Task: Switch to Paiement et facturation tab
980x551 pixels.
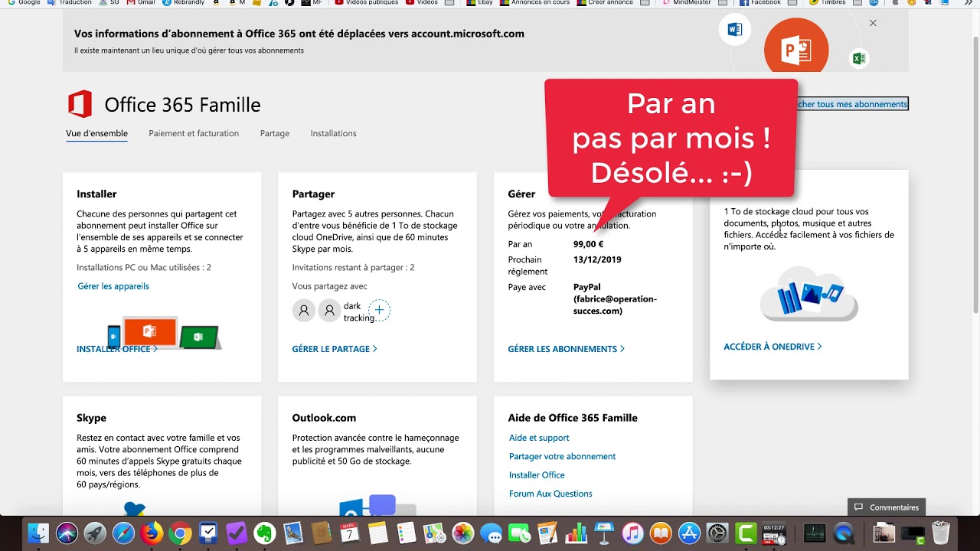Action: (194, 133)
